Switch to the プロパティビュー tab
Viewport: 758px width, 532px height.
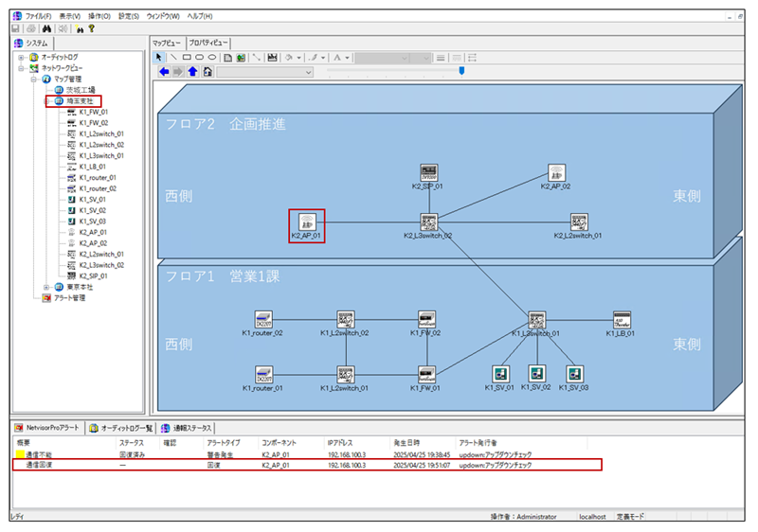point(208,43)
